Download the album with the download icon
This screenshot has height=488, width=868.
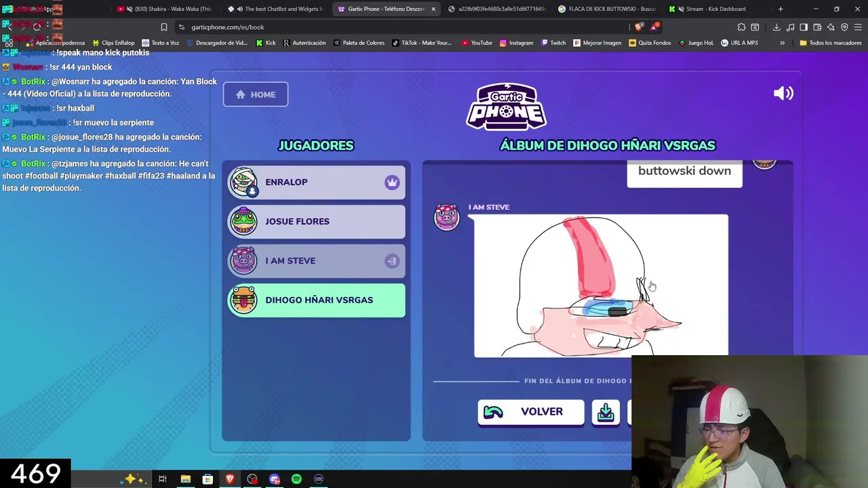click(x=606, y=412)
